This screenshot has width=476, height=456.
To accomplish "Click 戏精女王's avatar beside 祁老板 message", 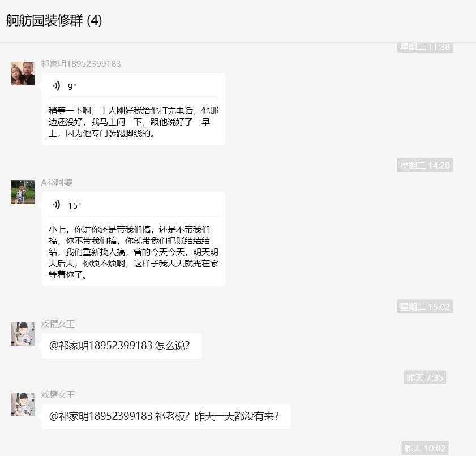I will pos(23,405).
